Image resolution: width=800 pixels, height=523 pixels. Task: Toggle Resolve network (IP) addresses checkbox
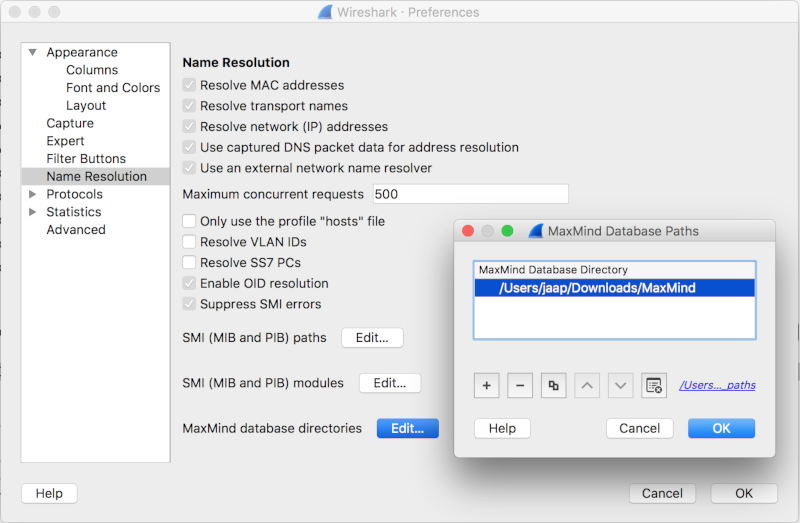(189, 127)
